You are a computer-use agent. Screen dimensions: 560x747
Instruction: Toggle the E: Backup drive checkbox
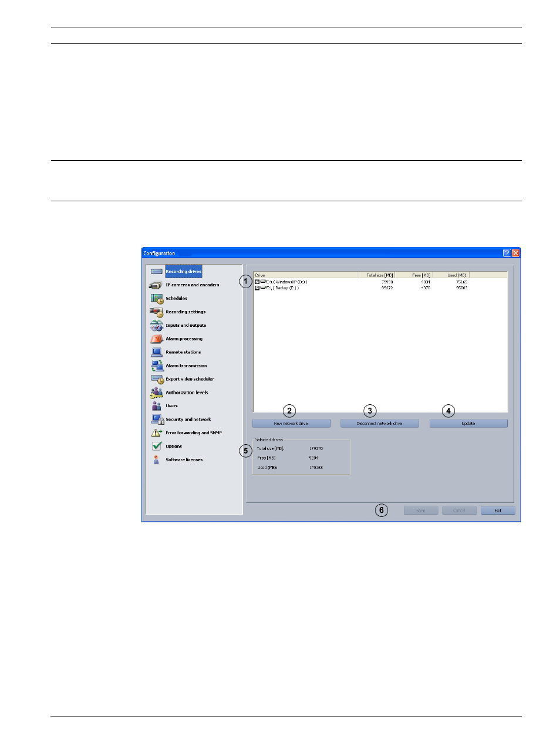pyautogui.click(x=257, y=288)
